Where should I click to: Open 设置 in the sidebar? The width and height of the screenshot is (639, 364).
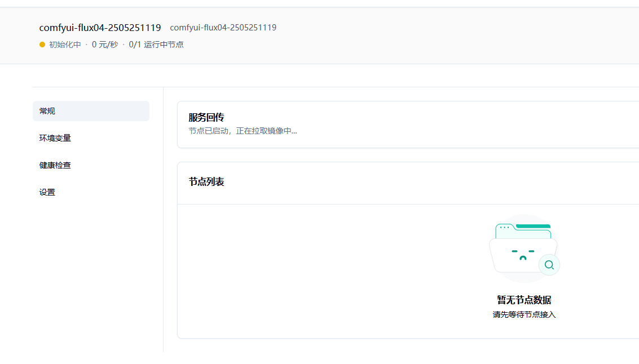tap(47, 192)
